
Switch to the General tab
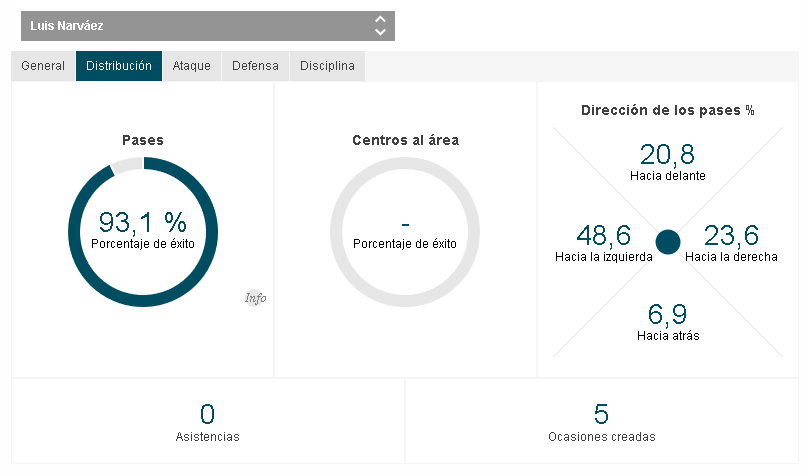pyautogui.click(x=43, y=66)
